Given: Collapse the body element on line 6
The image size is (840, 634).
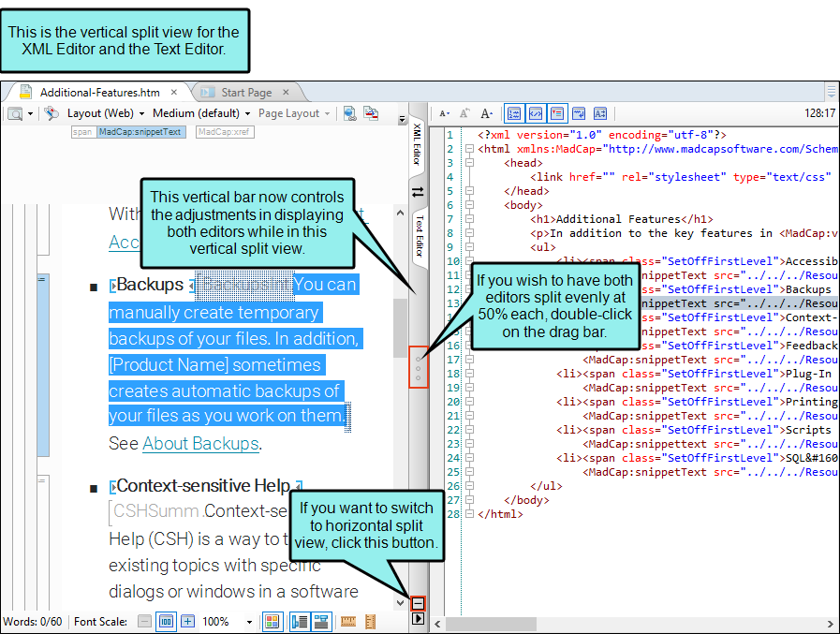Looking at the screenshot, I should (x=468, y=205).
